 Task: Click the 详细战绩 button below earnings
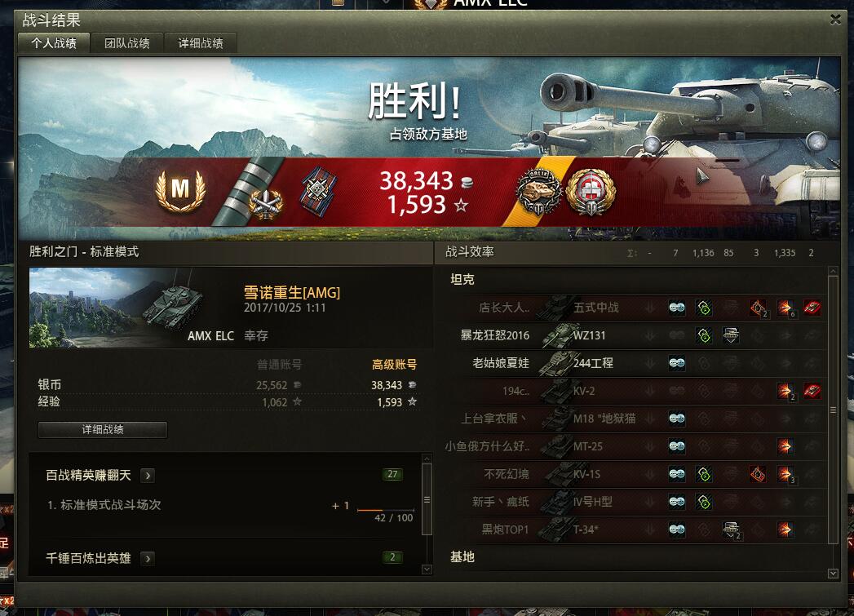[103, 429]
